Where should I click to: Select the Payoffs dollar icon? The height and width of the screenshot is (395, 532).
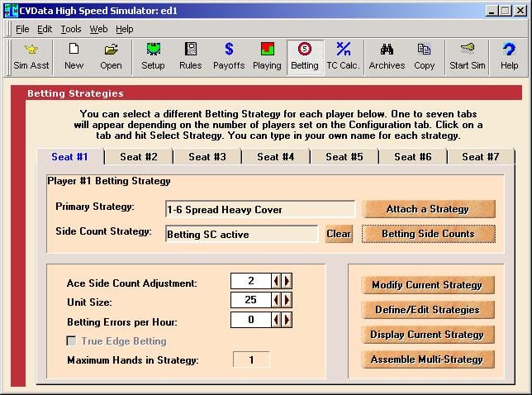point(229,56)
